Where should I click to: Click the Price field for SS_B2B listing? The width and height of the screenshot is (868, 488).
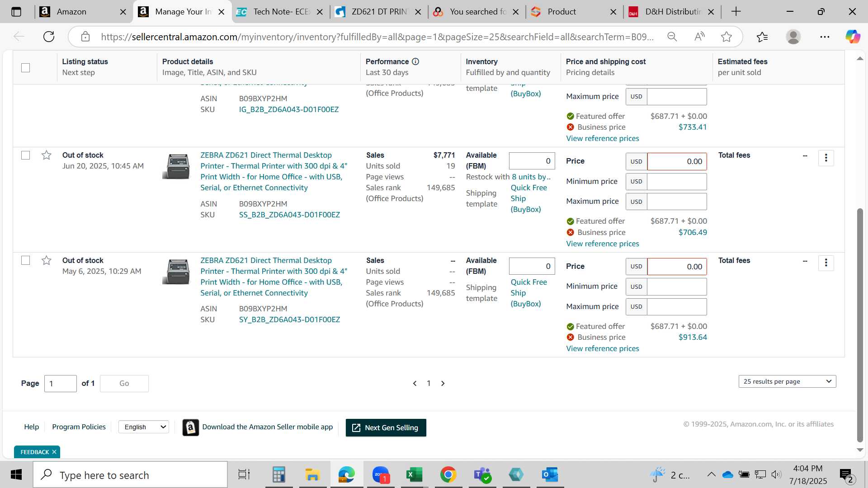pos(677,162)
